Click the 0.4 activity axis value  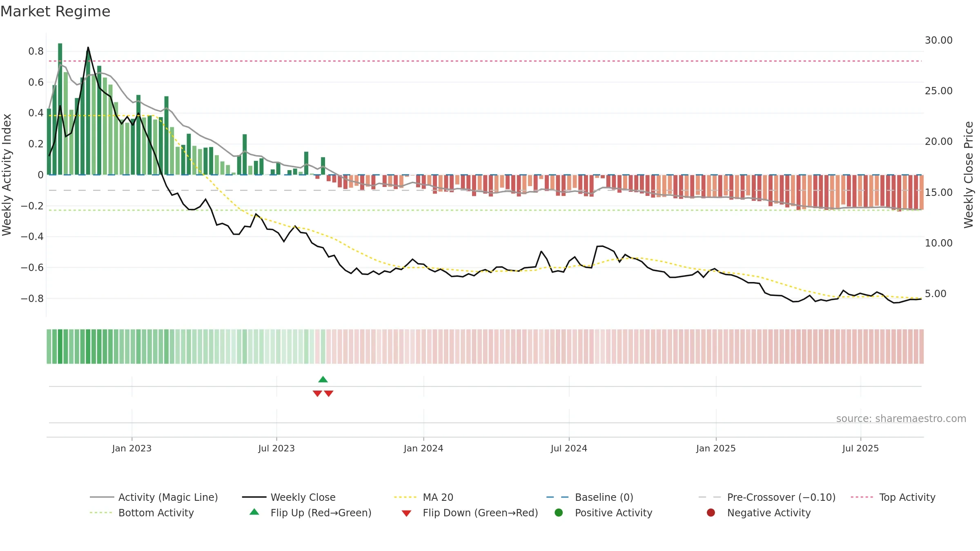(x=36, y=113)
